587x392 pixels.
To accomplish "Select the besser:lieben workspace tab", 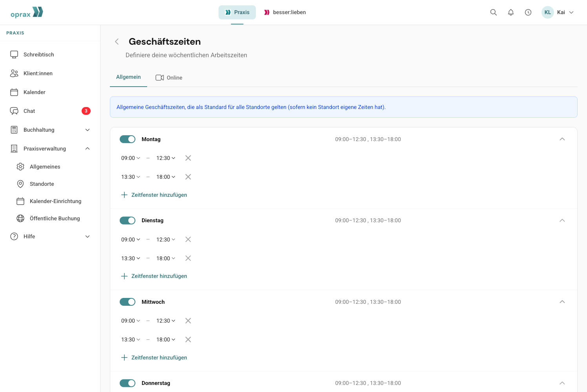I will click(x=285, y=12).
